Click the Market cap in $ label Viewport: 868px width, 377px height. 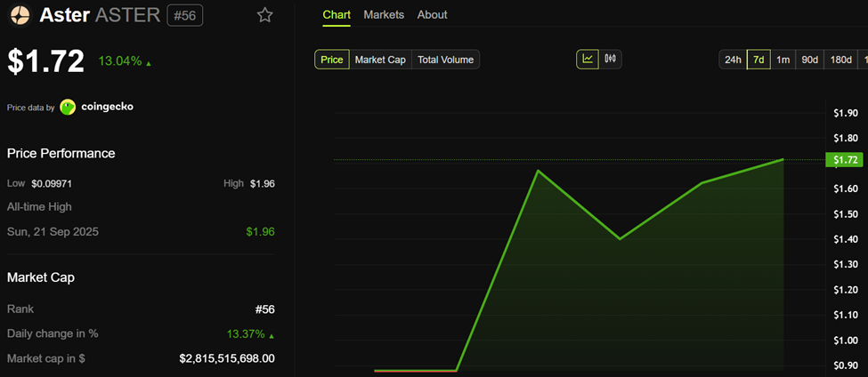[46, 358]
